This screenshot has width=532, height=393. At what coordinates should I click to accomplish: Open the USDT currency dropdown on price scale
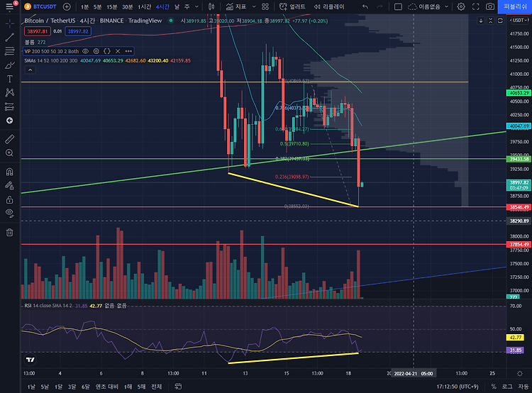pos(519,21)
